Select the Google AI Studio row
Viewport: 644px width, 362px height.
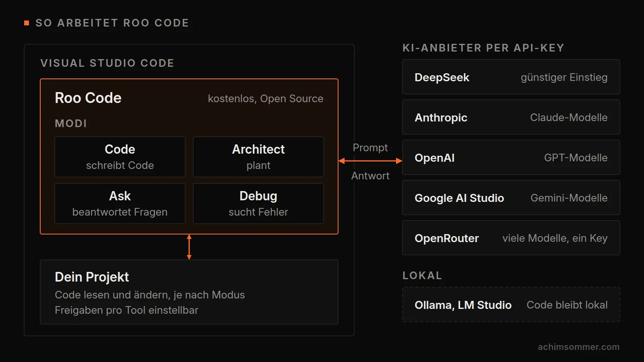[511, 197]
